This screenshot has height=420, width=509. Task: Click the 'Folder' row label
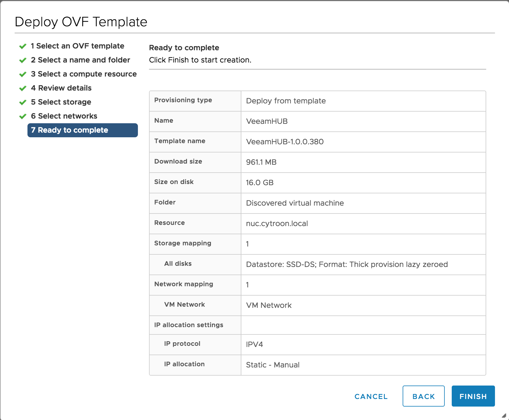click(x=165, y=202)
